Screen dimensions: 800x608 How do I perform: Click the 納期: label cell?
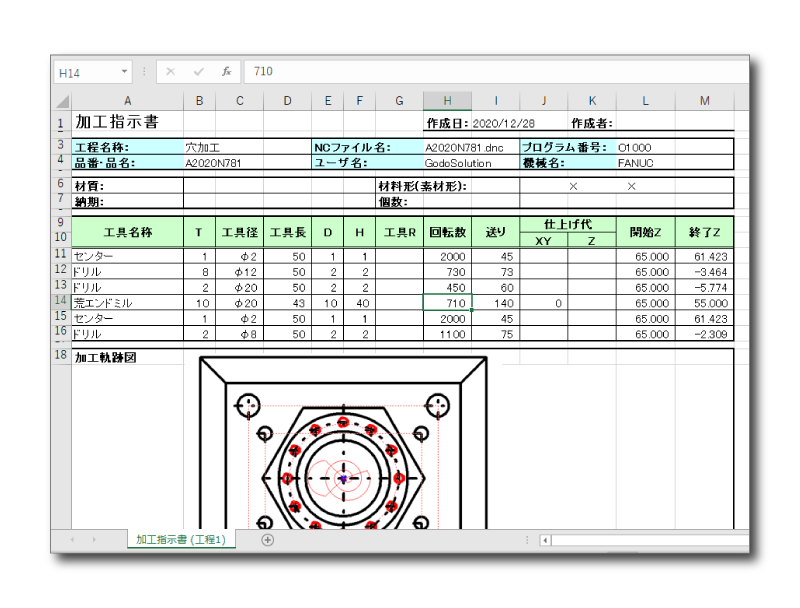click(128, 201)
